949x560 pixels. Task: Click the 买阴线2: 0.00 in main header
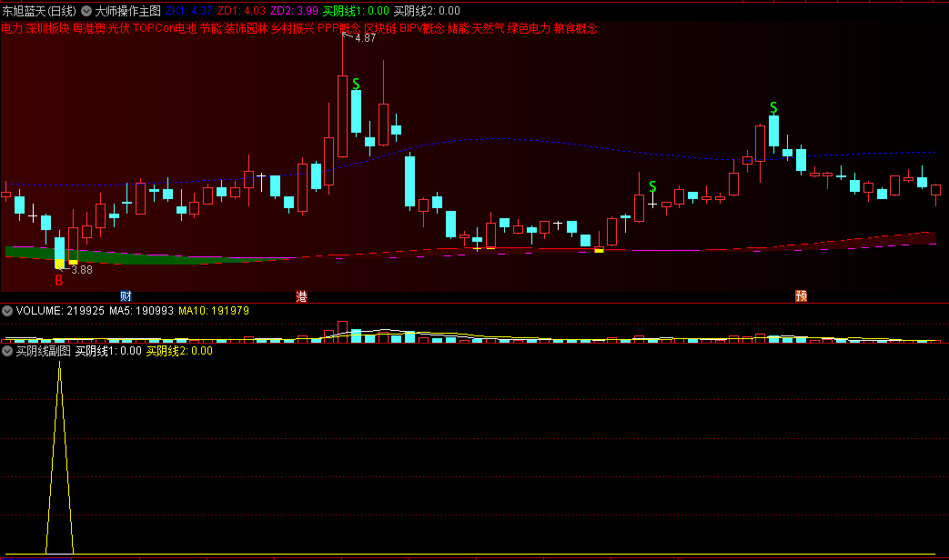[x=427, y=11]
